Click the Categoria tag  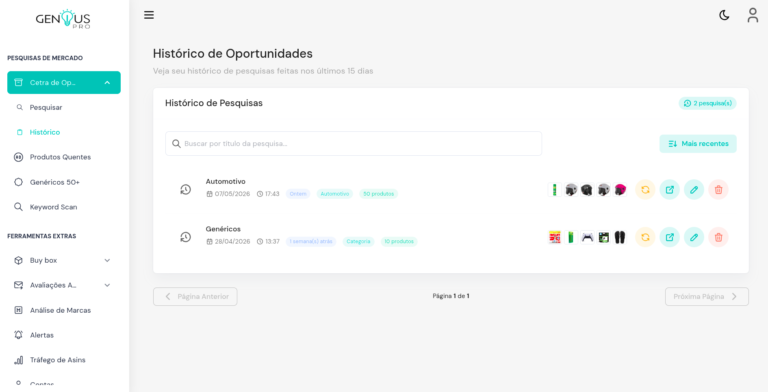coord(358,242)
